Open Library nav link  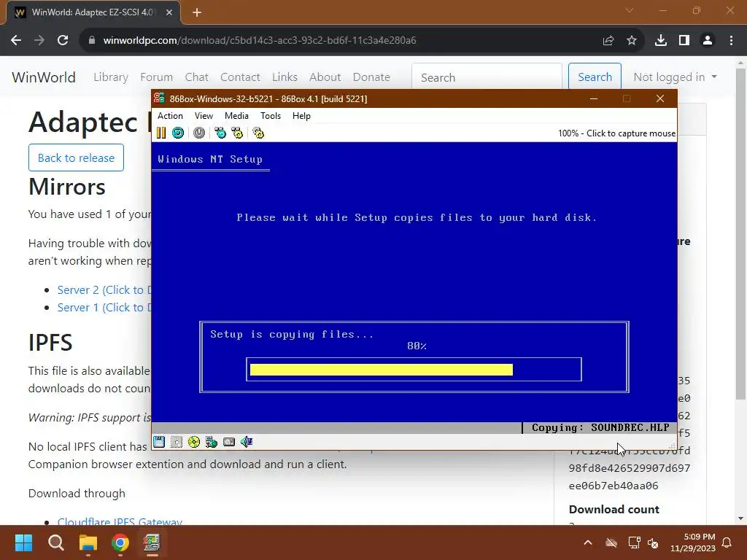[111, 77]
